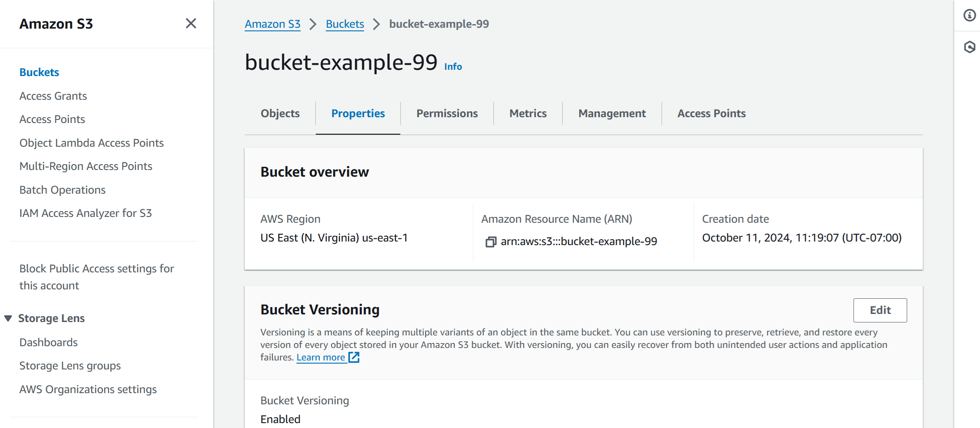Open the Metrics tab
The width and height of the screenshot is (980, 428).
(528, 113)
